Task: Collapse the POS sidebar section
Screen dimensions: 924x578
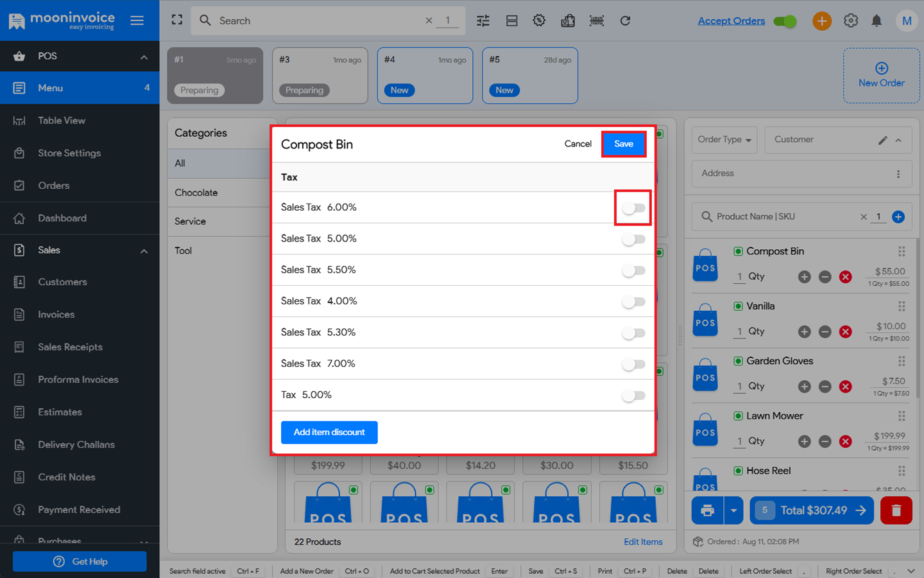Action: pos(144,57)
